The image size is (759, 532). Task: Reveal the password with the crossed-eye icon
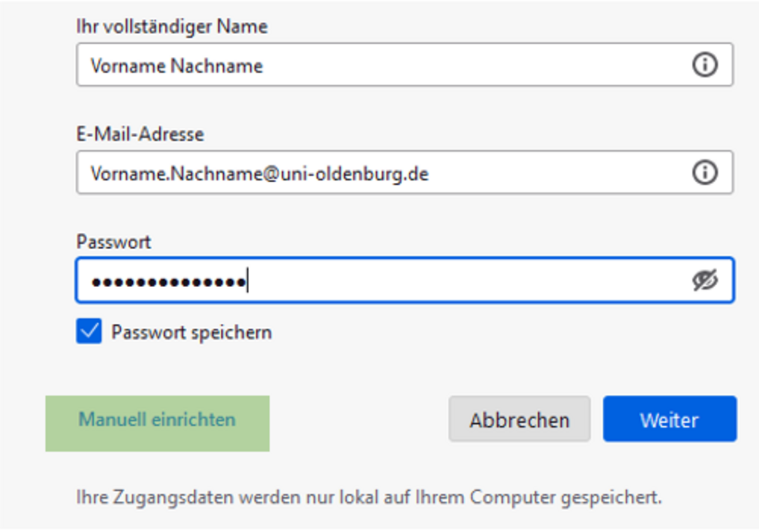[705, 280]
